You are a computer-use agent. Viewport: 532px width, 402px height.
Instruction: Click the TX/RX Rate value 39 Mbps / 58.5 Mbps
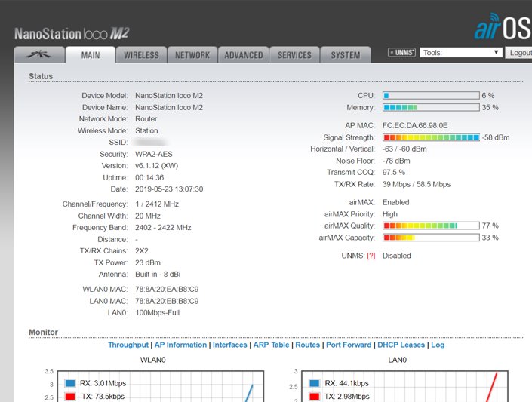tap(417, 184)
